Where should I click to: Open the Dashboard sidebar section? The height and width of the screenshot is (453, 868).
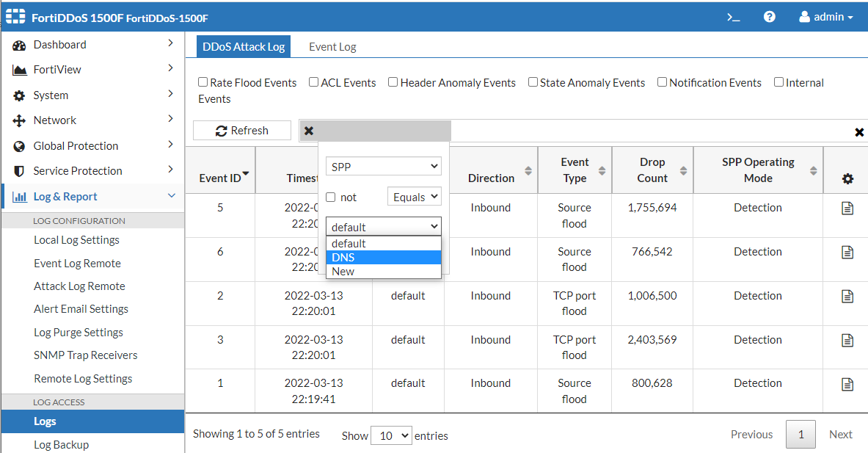pos(59,44)
